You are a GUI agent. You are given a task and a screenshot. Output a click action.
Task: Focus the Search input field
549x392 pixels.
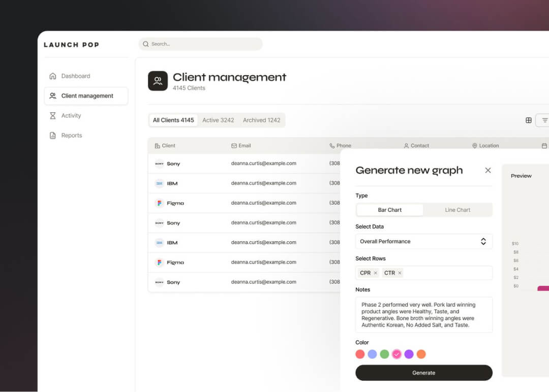point(201,44)
